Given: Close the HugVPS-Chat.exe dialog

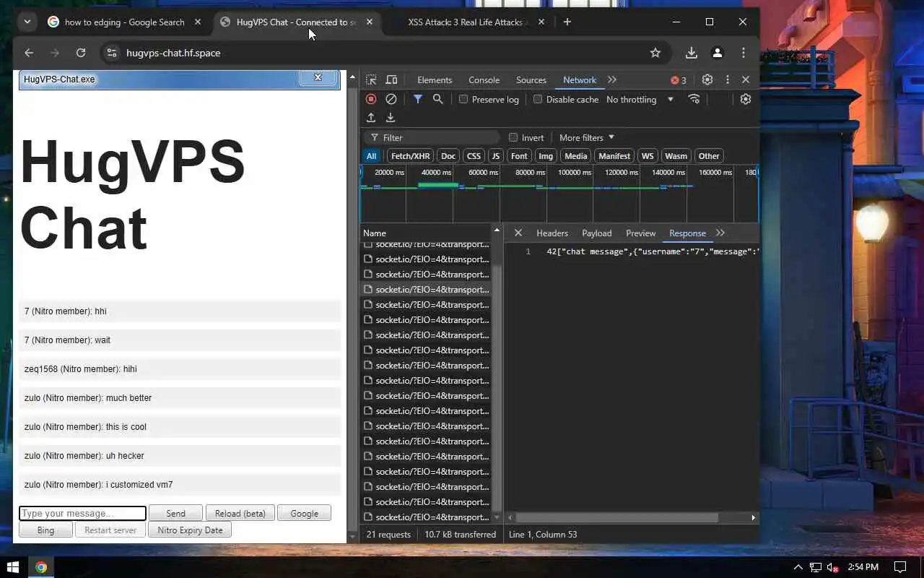Looking at the screenshot, I should pyautogui.click(x=318, y=77).
